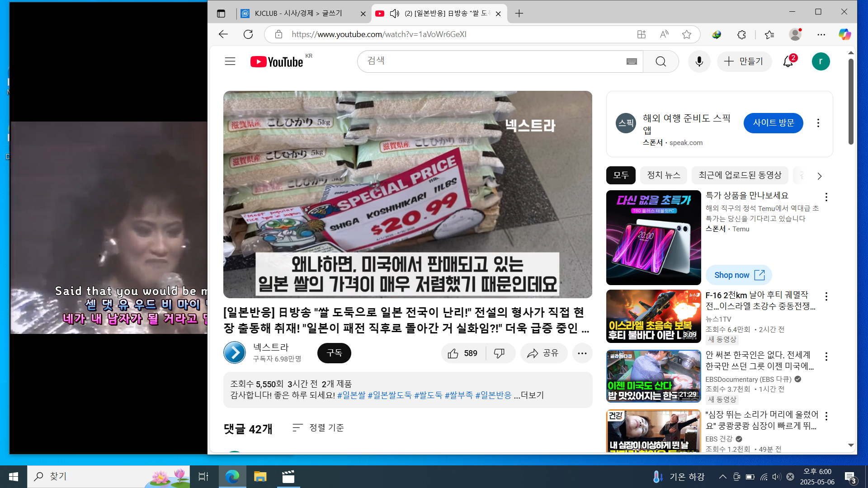Screen dimensions: 868x488
Task: Click the page vertical scrollbar thumb
Action: tap(851, 102)
